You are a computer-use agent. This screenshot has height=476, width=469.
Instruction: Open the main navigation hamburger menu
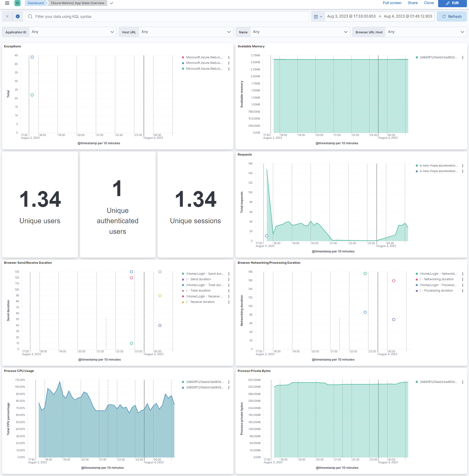pos(7,3)
